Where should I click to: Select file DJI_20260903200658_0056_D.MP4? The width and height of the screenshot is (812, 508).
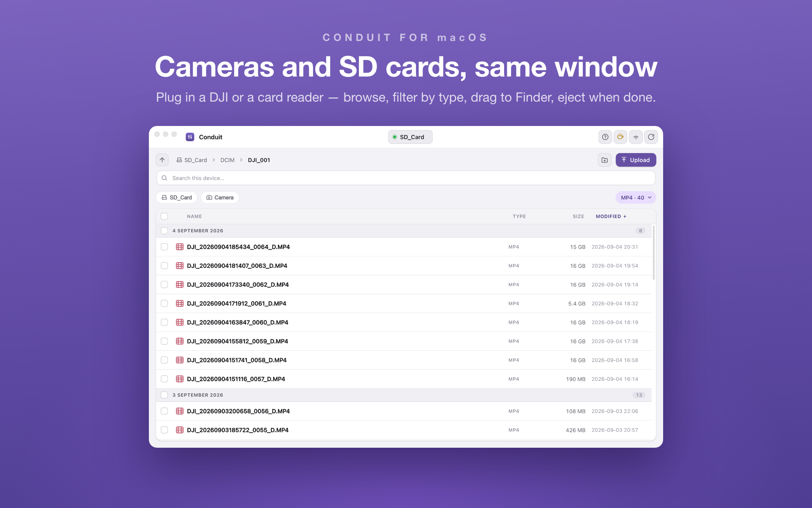239,411
